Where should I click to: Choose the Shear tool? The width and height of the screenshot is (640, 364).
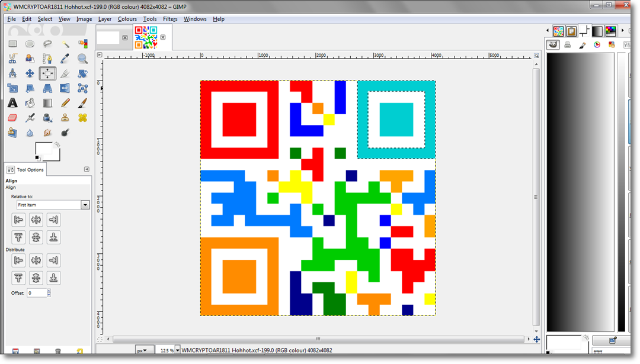click(x=30, y=88)
